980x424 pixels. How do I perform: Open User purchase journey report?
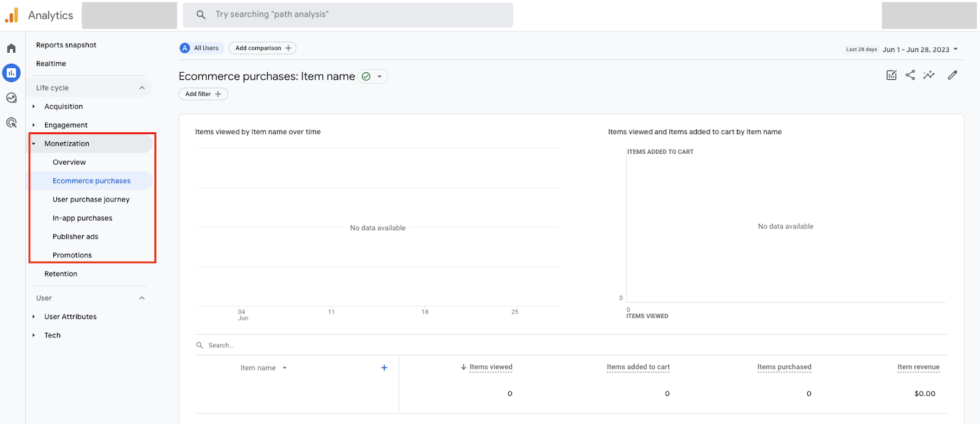(91, 200)
